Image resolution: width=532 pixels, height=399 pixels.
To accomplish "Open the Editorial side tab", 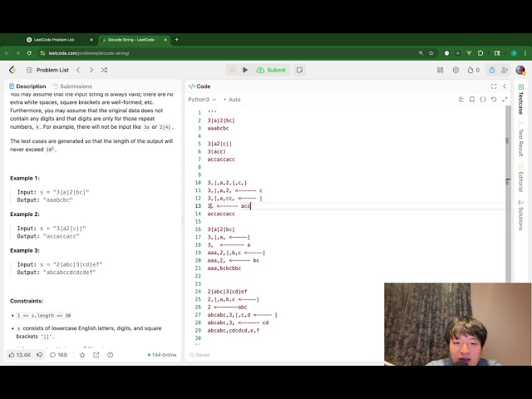I will click(x=521, y=179).
